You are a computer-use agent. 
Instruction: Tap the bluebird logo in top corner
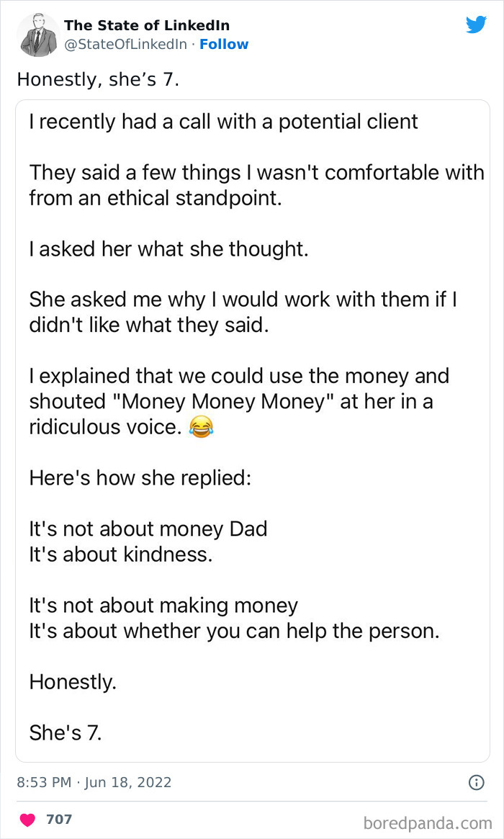pos(477,24)
